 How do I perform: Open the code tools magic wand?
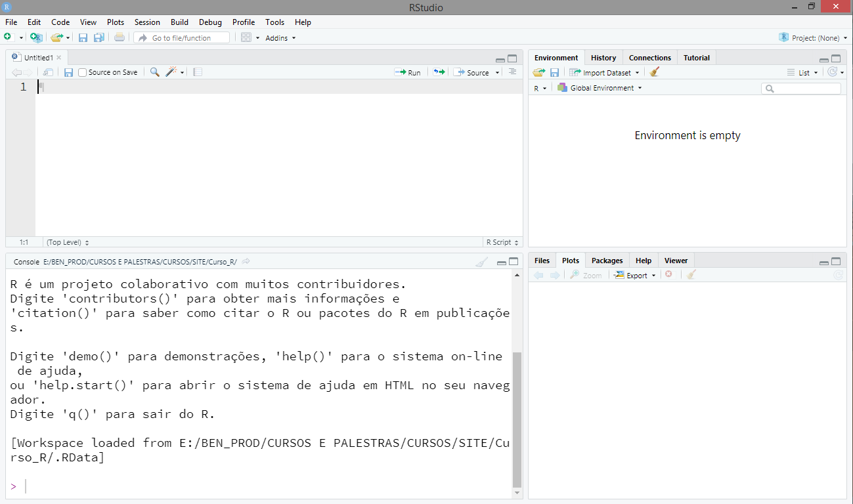tap(171, 72)
